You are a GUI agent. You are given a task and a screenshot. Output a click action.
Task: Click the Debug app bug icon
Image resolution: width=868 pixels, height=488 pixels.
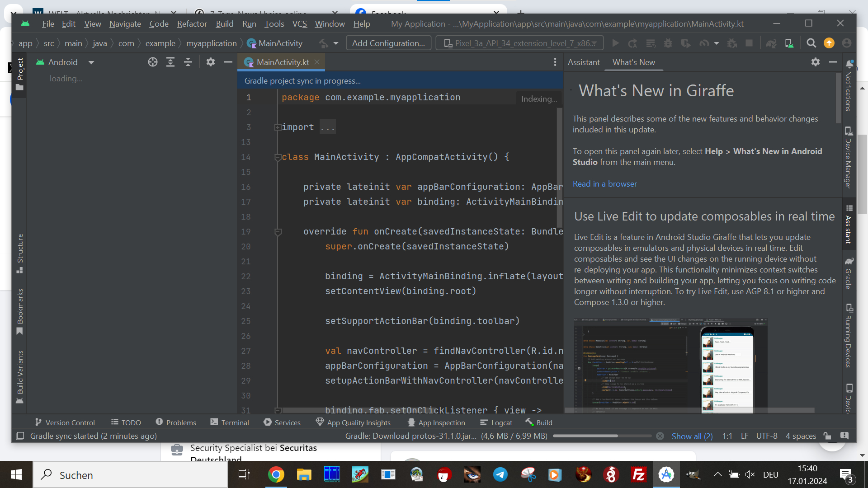tap(668, 43)
